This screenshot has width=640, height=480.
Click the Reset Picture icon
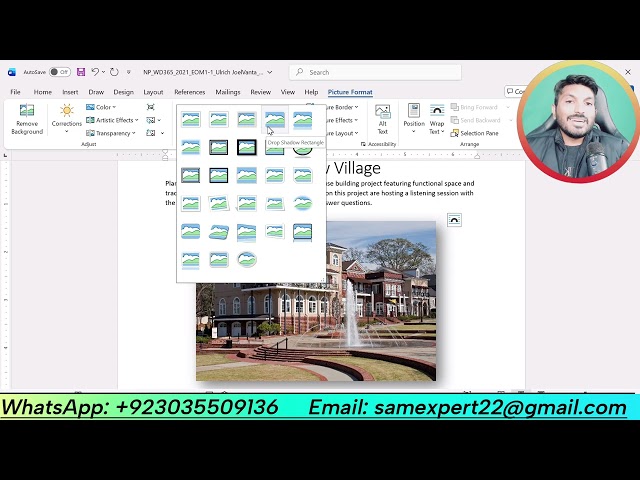(x=151, y=133)
